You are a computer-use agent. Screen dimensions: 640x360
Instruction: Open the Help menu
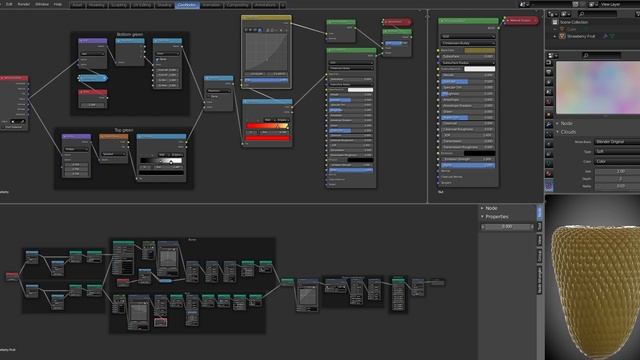pos(58,4)
